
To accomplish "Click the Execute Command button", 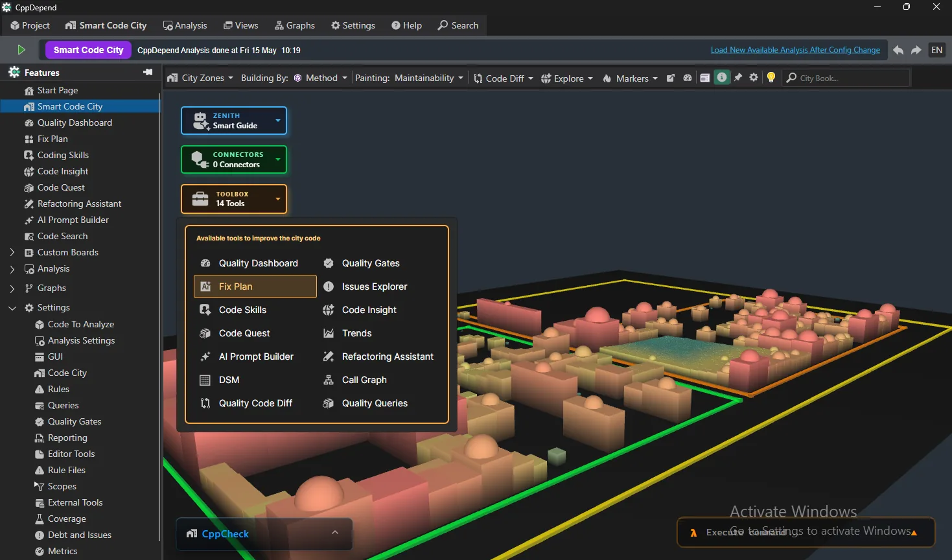I will [x=806, y=532].
